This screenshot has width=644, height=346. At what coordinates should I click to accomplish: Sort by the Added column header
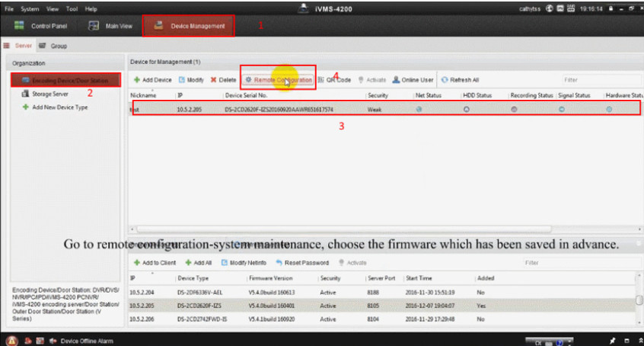point(486,278)
